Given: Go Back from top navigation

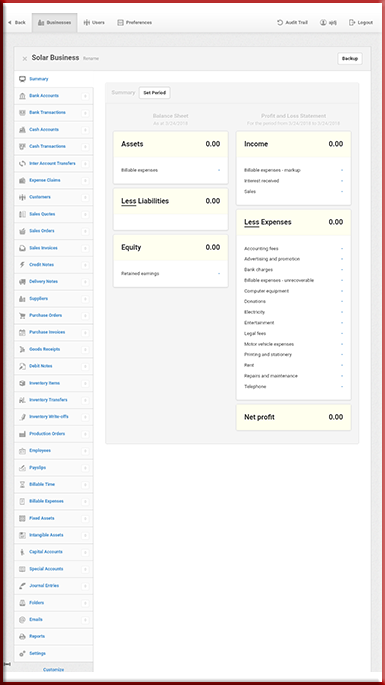Looking at the screenshot, I should point(17,23).
